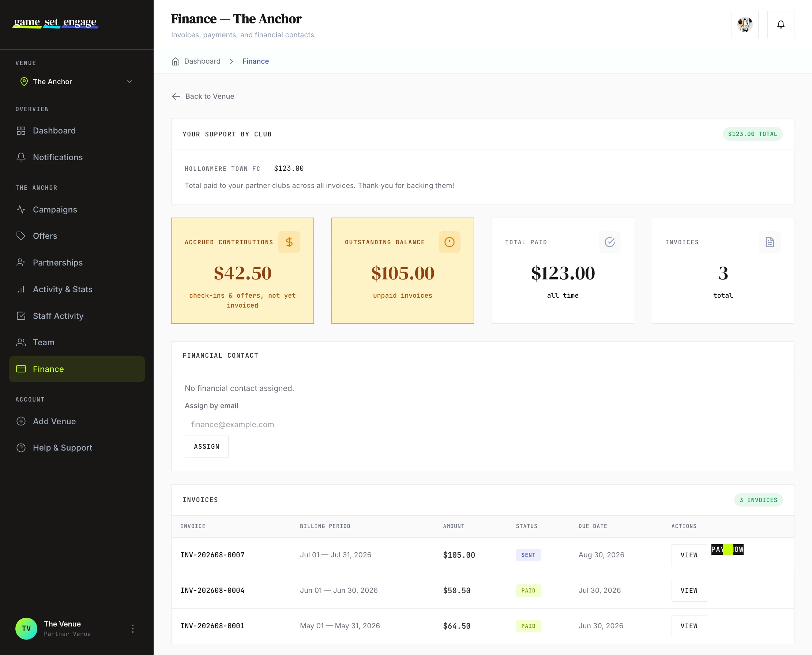Image resolution: width=812 pixels, height=655 pixels.
Task: Open Partnerships in sidebar
Action: point(76,263)
